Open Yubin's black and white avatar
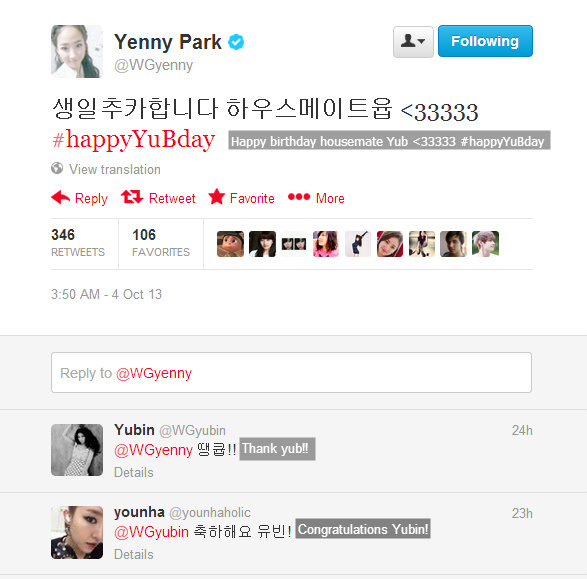This screenshot has width=587, height=579. pos(77,450)
